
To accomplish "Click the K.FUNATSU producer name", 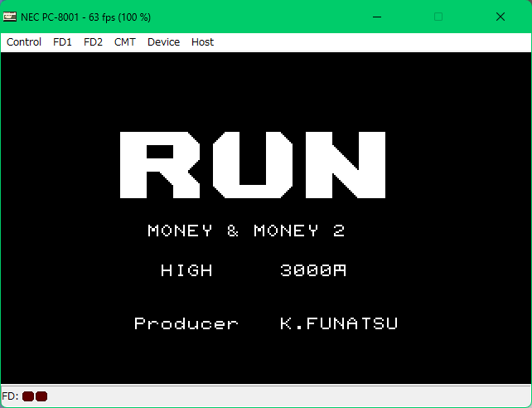I will pos(339,324).
